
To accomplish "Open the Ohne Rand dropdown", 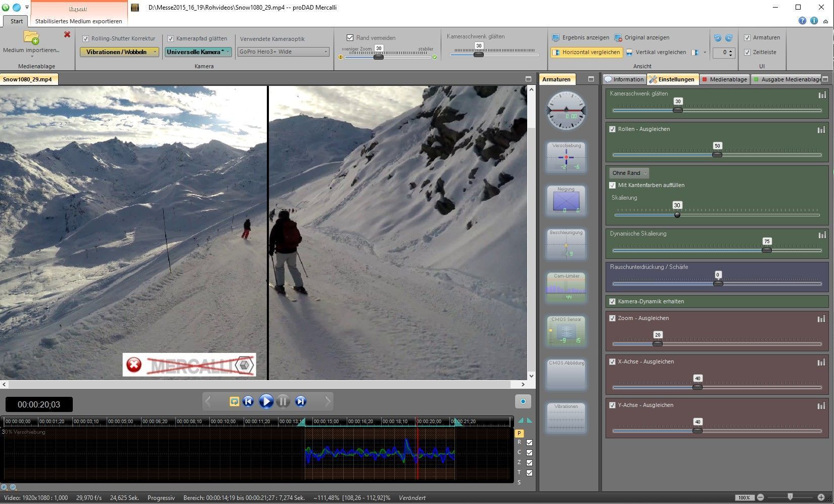I will click(x=629, y=173).
